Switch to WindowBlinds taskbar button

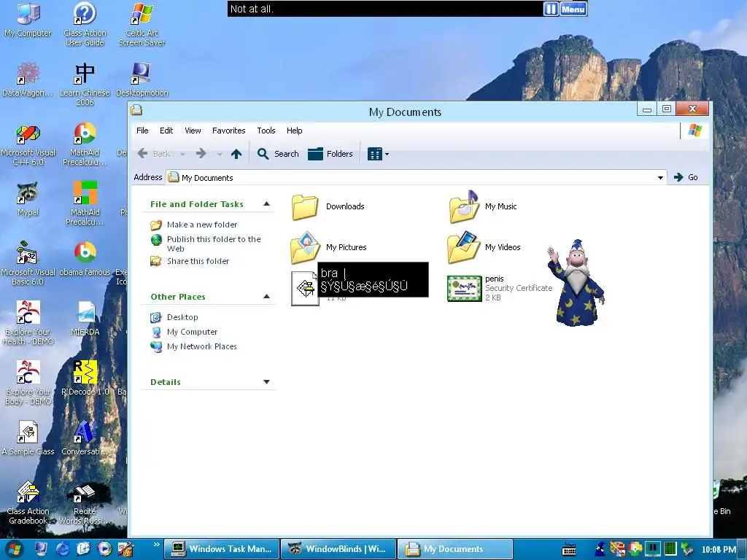(338, 549)
